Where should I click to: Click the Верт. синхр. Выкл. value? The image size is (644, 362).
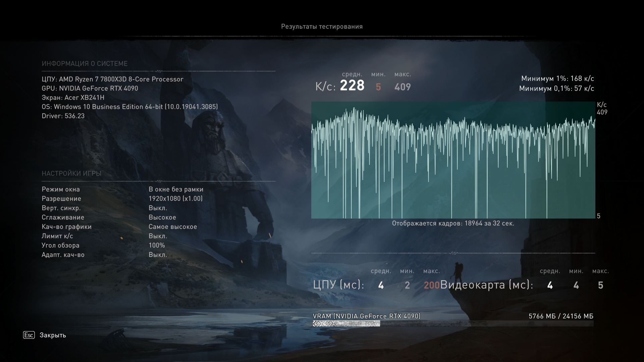click(x=158, y=208)
